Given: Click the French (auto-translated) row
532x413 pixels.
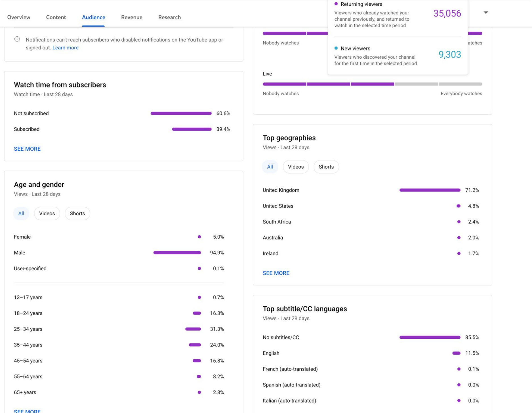Looking at the screenshot, I should click(x=371, y=369).
